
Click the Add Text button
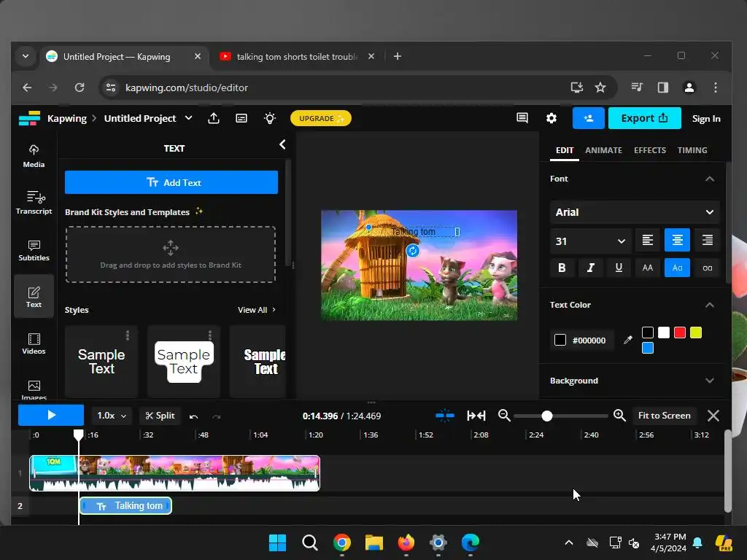[x=171, y=182]
